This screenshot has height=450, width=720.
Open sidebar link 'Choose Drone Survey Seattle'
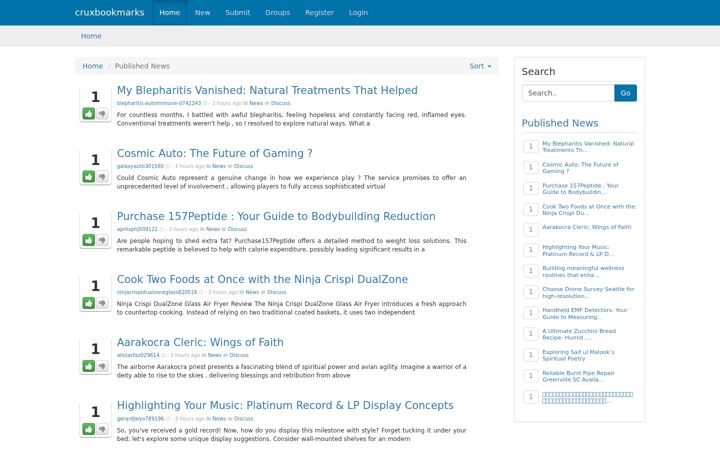(x=588, y=292)
